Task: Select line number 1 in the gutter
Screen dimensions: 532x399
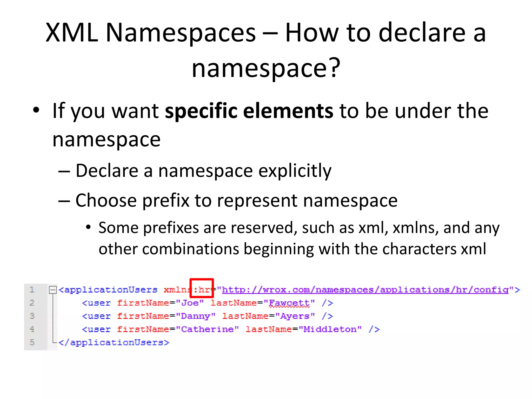Action: click(32, 290)
